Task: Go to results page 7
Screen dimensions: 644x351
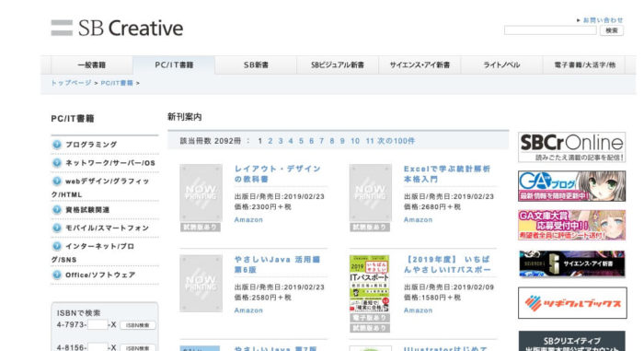Action: point(322,141)
